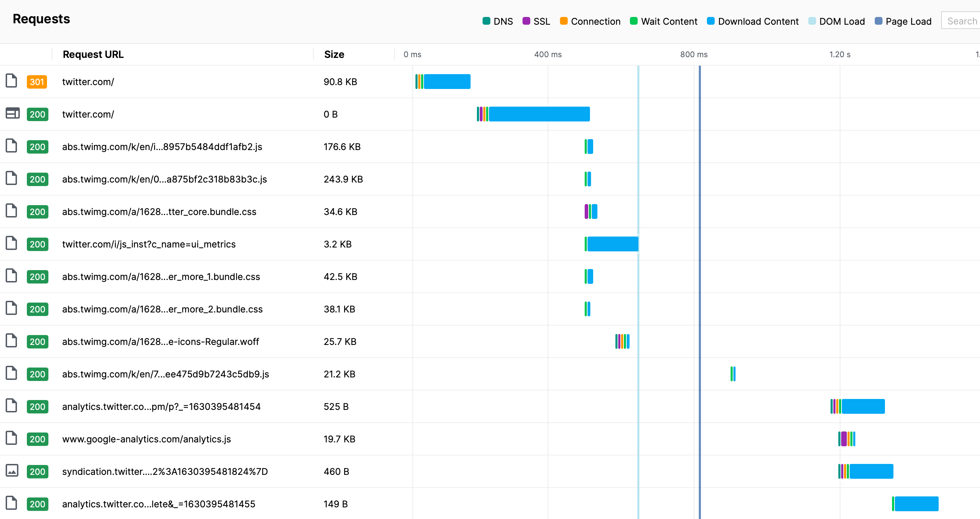Click the 525 B size value
The width and height of the screenshot is (980, 519).
pos(336,406)
